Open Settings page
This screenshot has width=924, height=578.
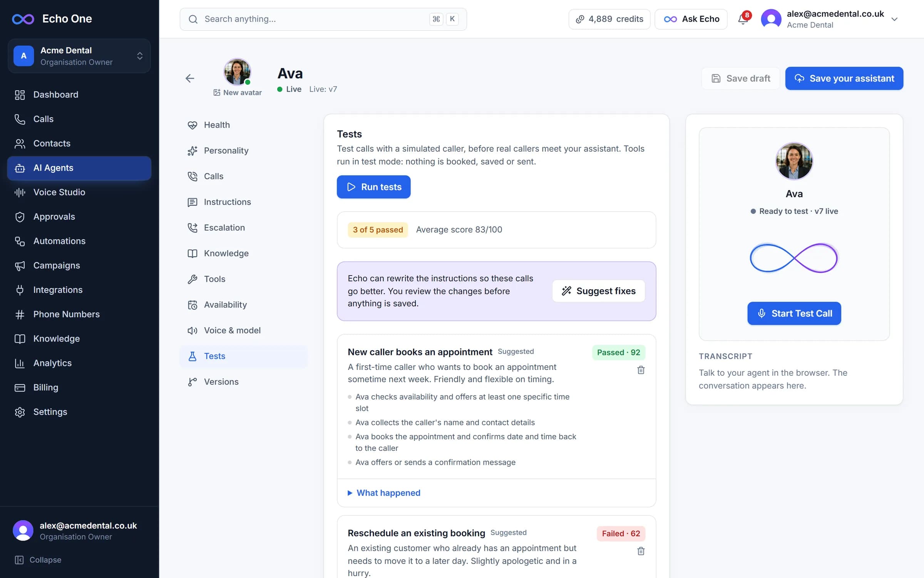click(79, 412)
